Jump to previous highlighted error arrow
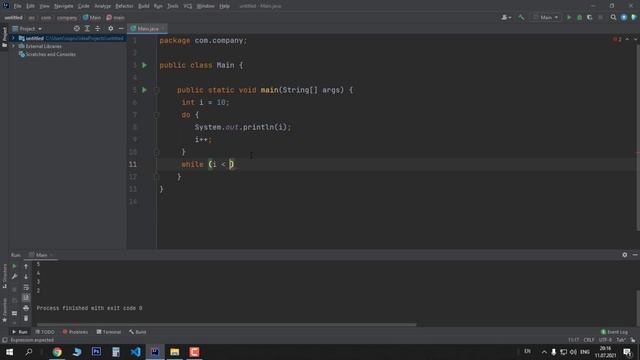The width and height of the screenshot is (640, 360). coord(627,39)
